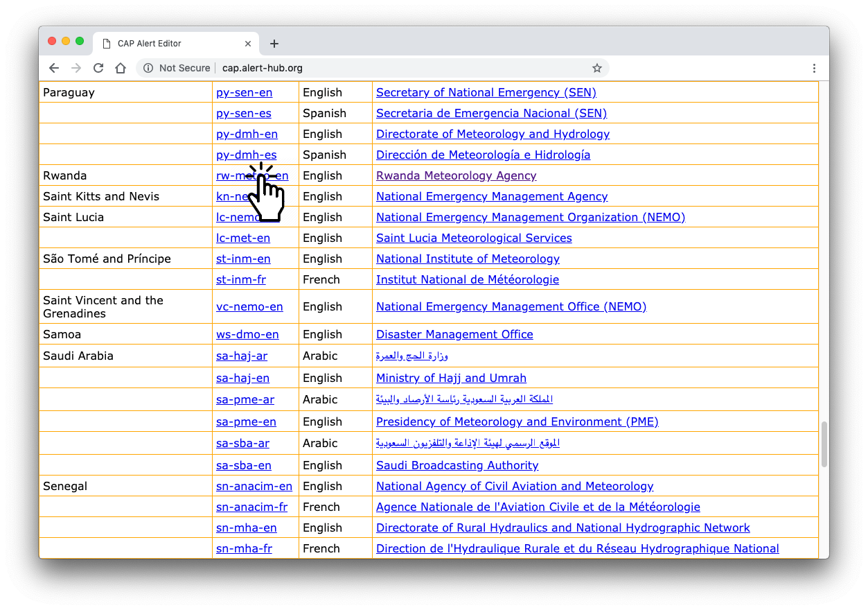Select the Rwanda country cell

point(126,175)
